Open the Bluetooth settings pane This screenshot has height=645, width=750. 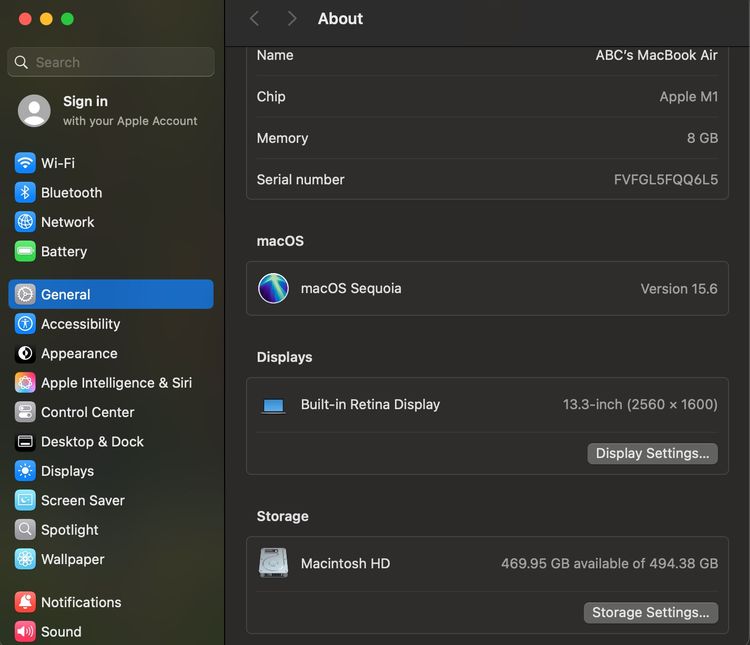click(111, 192)
